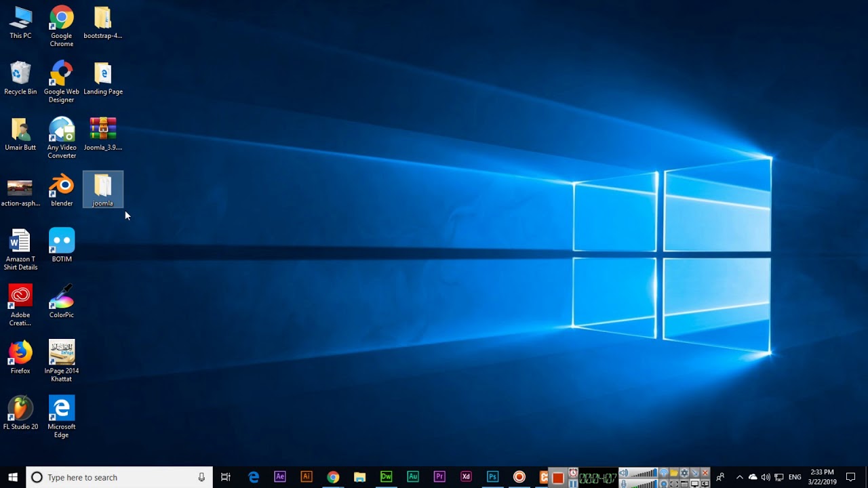Adjust the recorder microphone level bar

tap(644, 483)
